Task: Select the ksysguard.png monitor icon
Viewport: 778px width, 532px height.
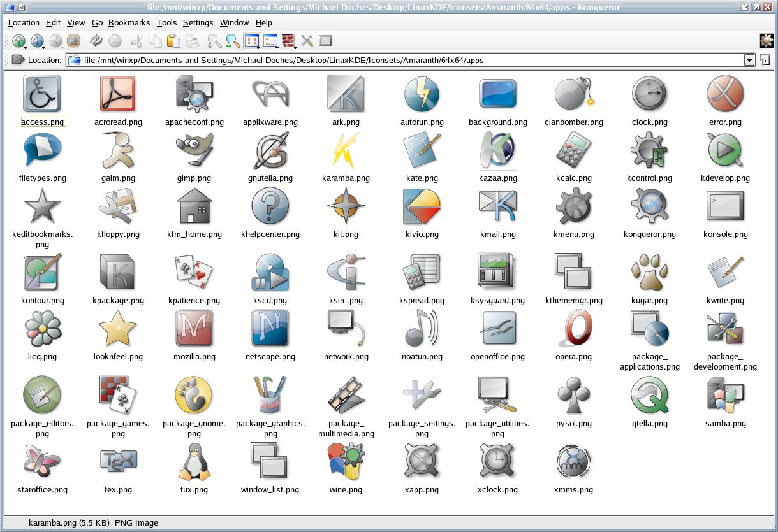Action: [498, 273]
